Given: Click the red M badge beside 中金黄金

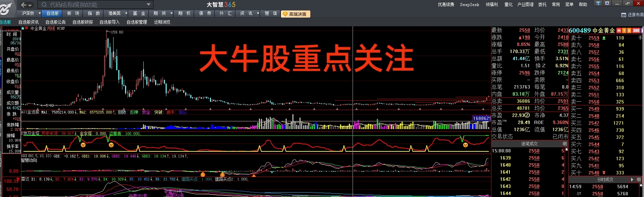Looking at the screenshot, I should (619, 30).
